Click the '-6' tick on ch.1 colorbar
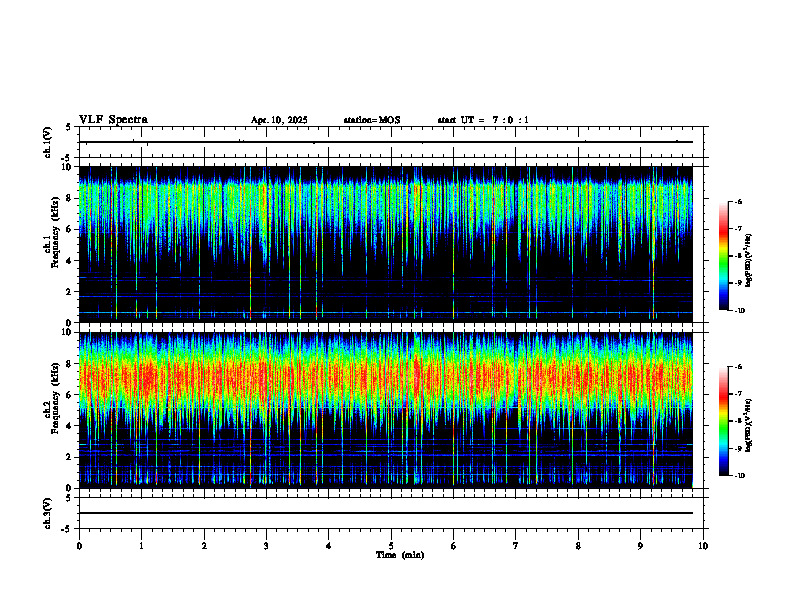Viewport: 792px width, 612px height. [x=738, y=201]
